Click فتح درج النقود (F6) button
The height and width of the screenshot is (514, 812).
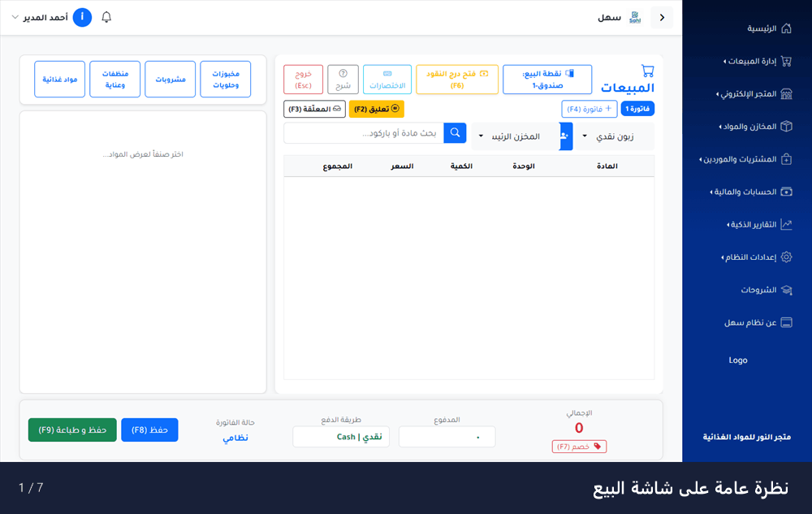[x=456, y=80]
